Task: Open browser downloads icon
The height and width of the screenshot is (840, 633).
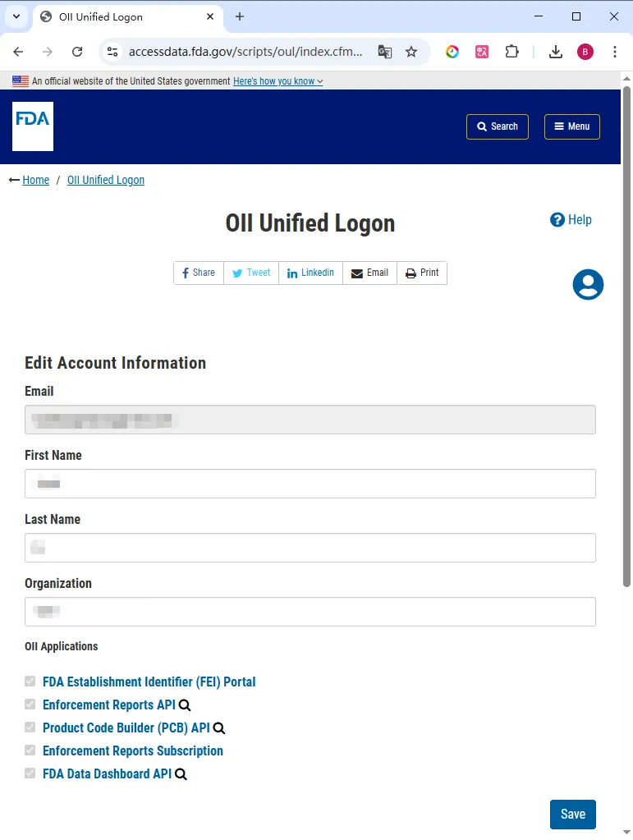Action: [x=556, y=52]
